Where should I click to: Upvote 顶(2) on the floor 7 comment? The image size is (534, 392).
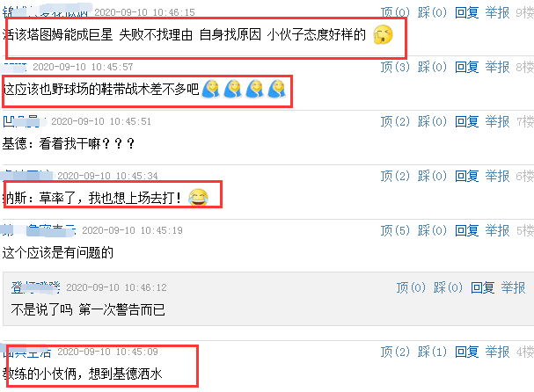click(395, 121)
